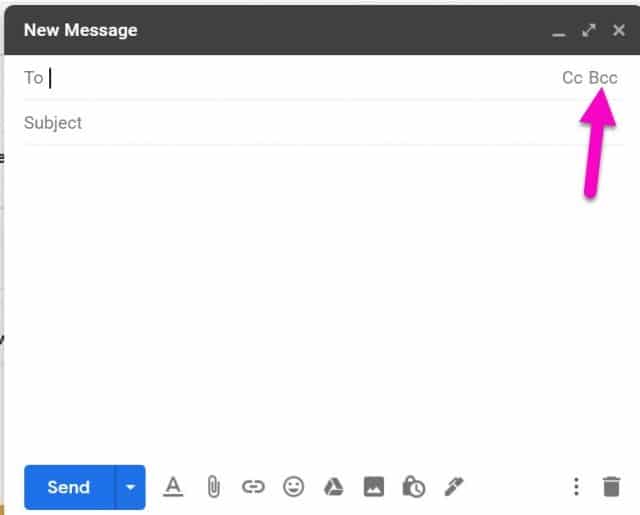Minimize the New Message window
The height and width of the screenshot is (515, 640).
[x=559, y=31]
